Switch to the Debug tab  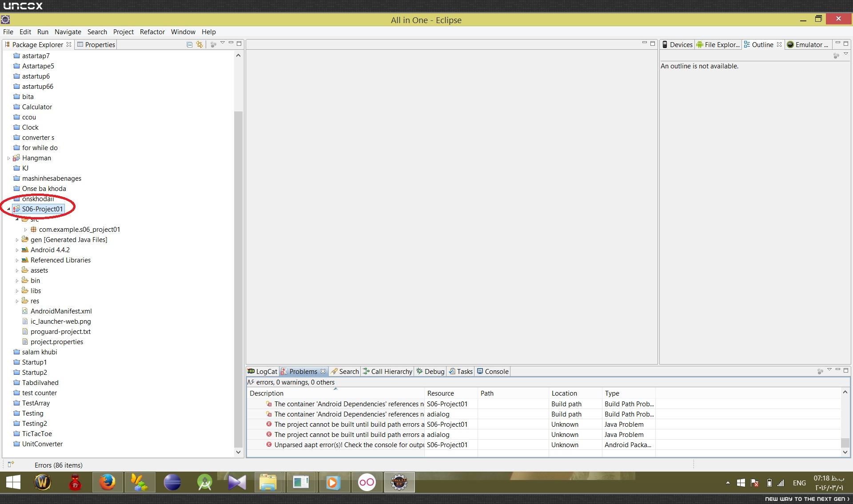(430, 372)
